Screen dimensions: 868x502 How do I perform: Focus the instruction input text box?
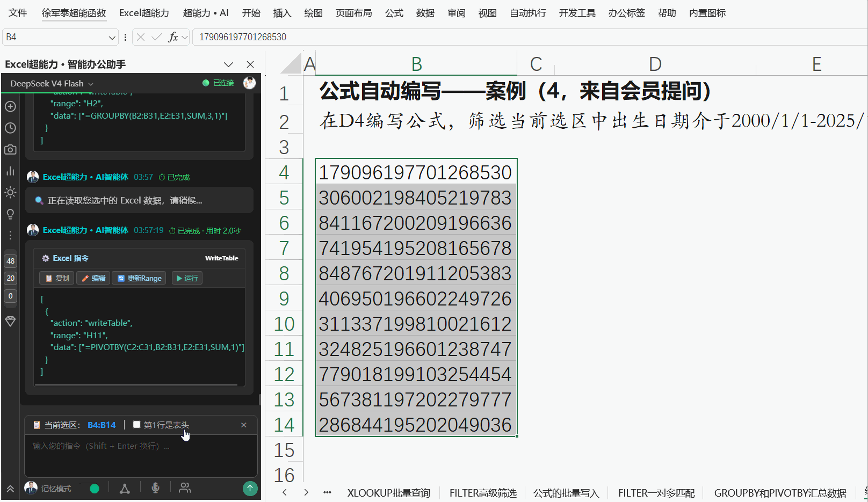coord(141,455)
